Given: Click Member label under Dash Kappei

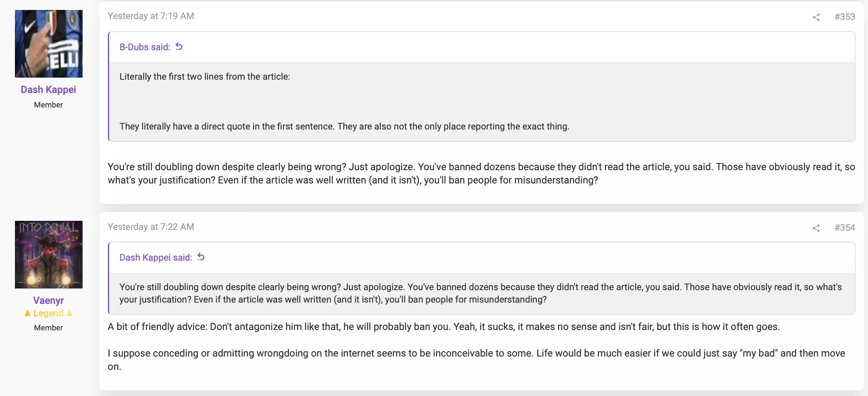Looking at the screenshot, I should click(49, 105).
